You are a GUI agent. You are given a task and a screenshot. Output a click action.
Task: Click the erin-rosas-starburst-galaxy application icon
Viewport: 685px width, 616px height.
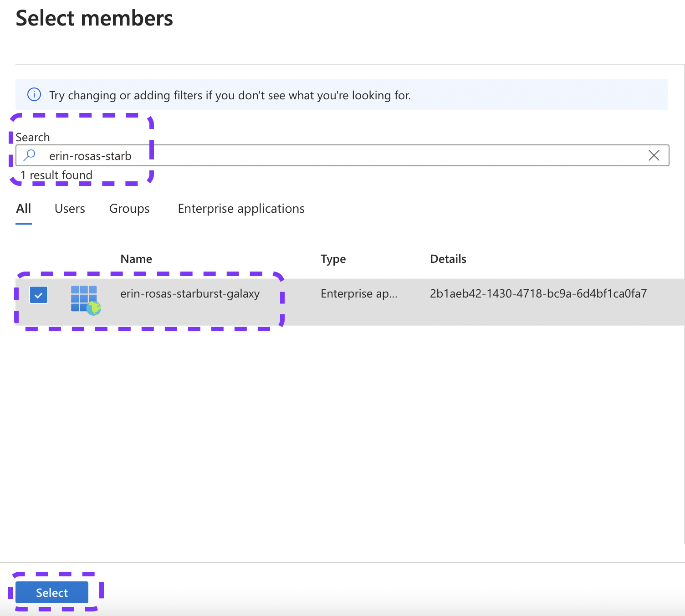pos(85,296)
